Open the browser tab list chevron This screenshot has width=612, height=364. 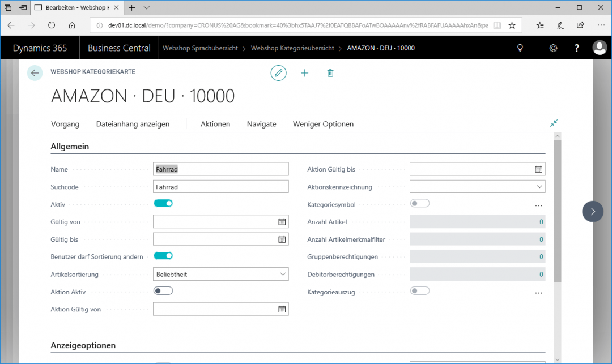pyautogui.click(x=146, y=7)
